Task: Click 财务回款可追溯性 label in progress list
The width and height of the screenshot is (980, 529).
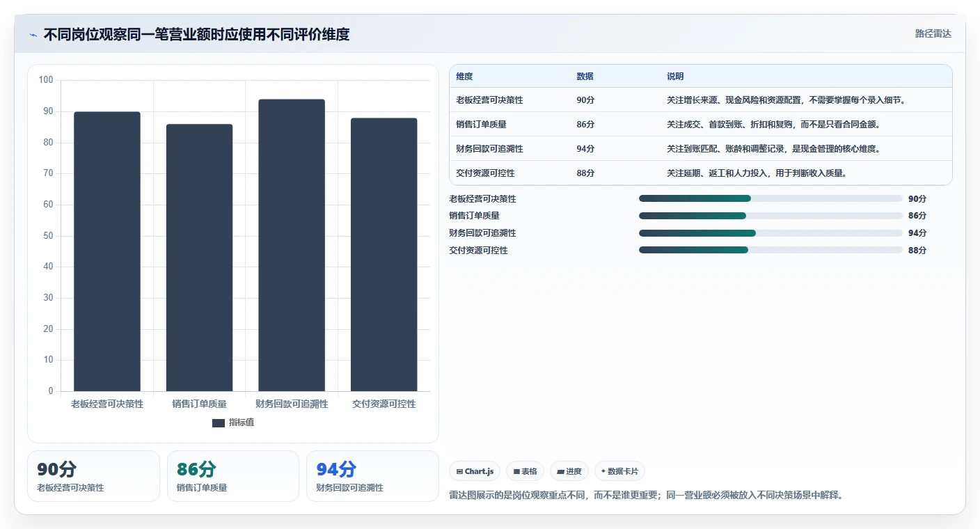Action: [483, 233]
